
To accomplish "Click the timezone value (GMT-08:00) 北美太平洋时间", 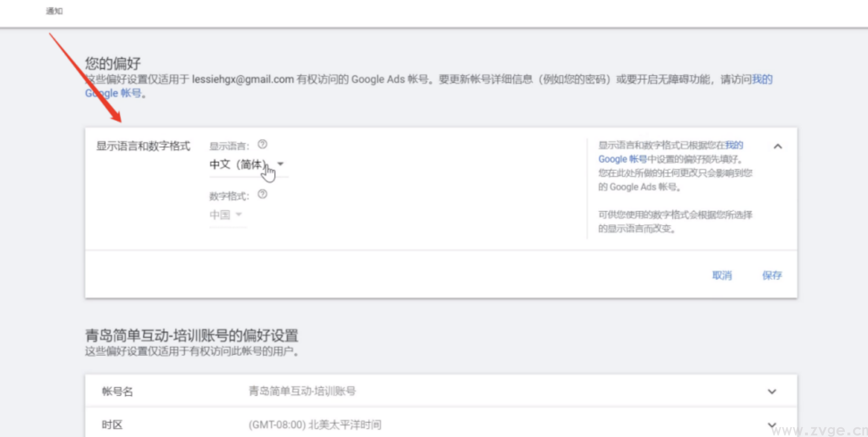I will tap(315, 424).
